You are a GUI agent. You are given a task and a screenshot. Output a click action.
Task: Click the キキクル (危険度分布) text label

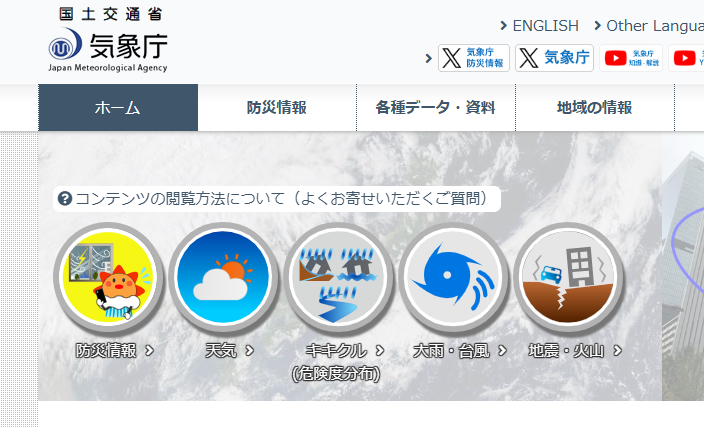click(336, 361)
